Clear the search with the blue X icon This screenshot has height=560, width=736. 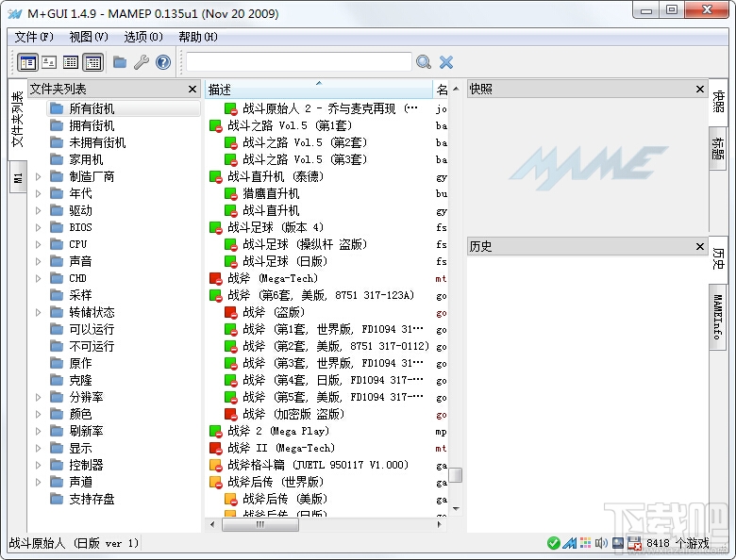point(446,62)
